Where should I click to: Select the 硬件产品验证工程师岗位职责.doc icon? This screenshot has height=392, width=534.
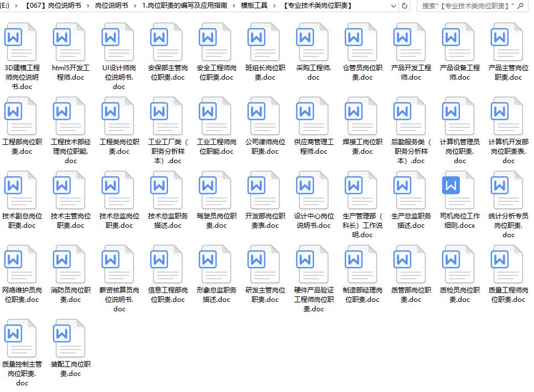pos(313,264)
